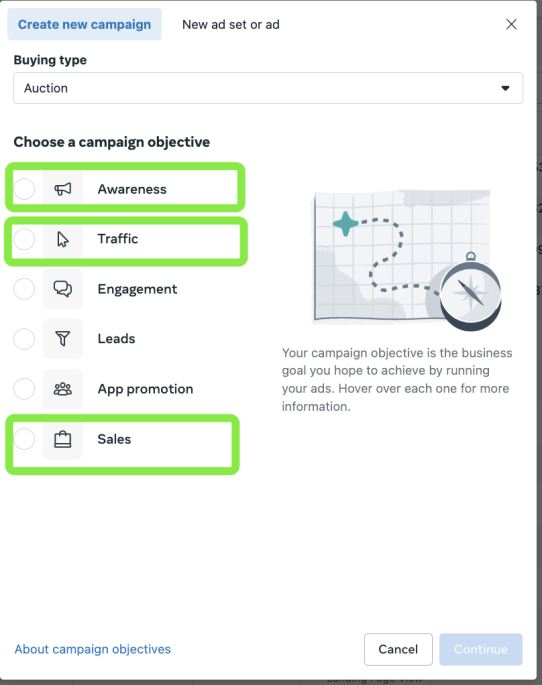Open the Buying type Auction dropdown
This screenshot has width=542, height=685.
pyautogui.click(x=268, y=88)
